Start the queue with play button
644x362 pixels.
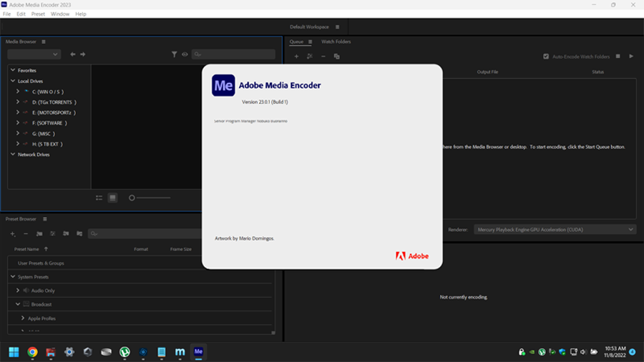coord(631,57)
